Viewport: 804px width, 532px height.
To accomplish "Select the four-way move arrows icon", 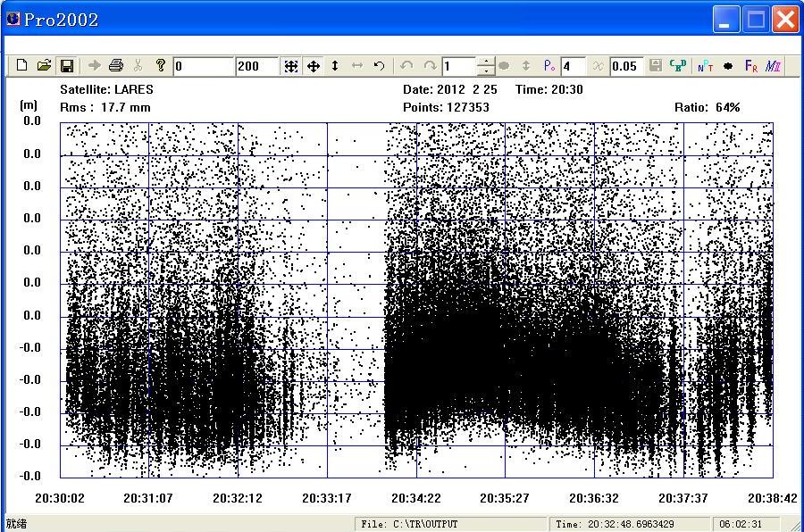I will click(x=314, y=66).
